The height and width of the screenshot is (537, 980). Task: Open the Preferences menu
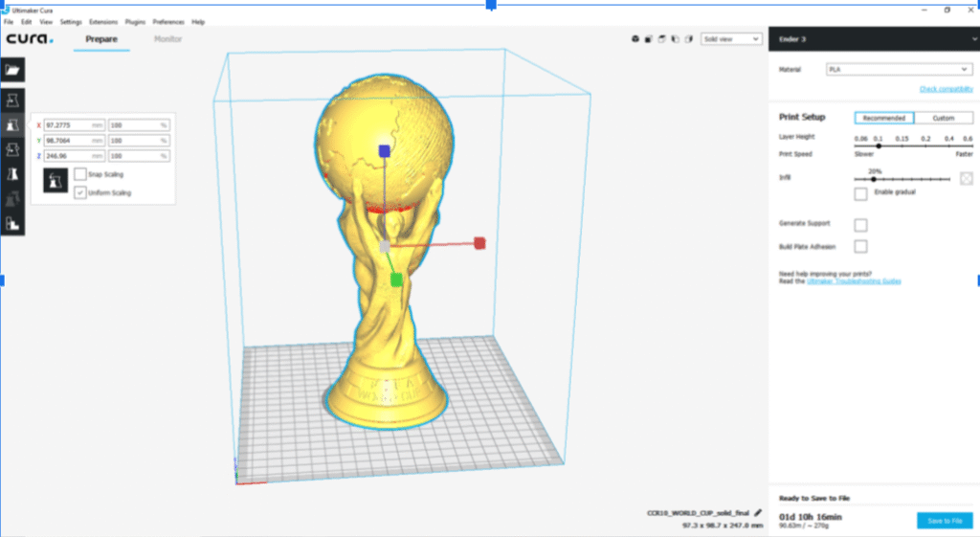click(x=168, y=22)
